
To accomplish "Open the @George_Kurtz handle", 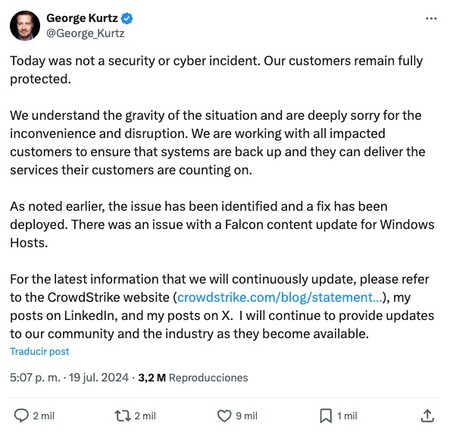I will pyautogui.click(x=85, y=33).
